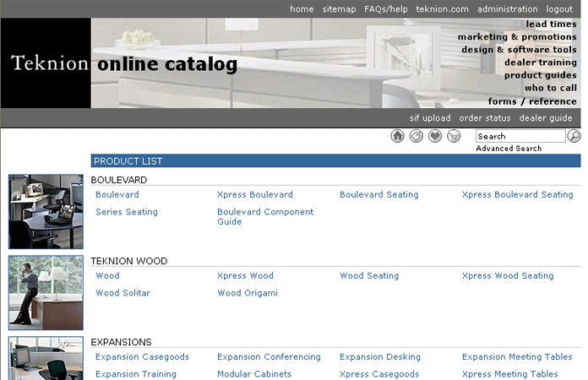Click the PRODUCT LIST header bar
The image size is (588, 380).
coord(335,161)
